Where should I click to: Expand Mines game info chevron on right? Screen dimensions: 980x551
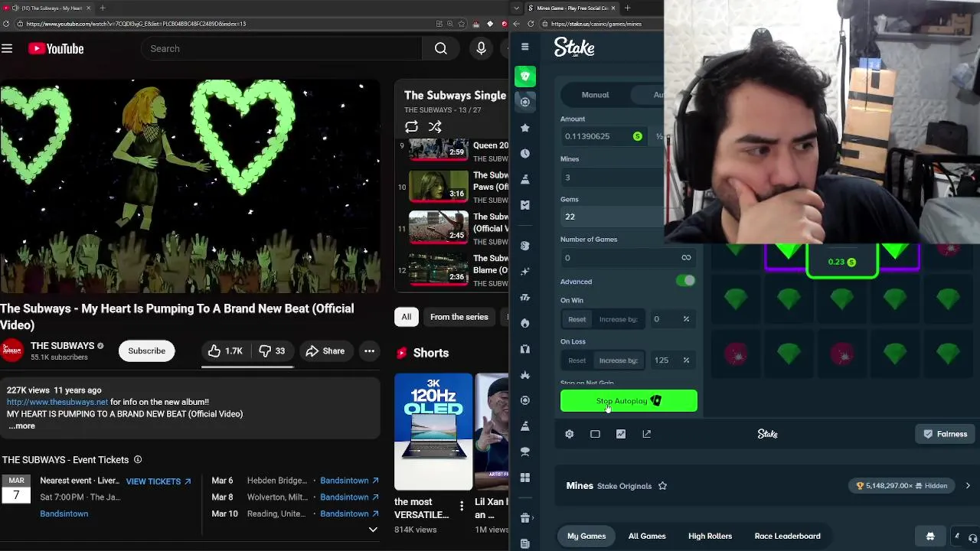[968, 486]
